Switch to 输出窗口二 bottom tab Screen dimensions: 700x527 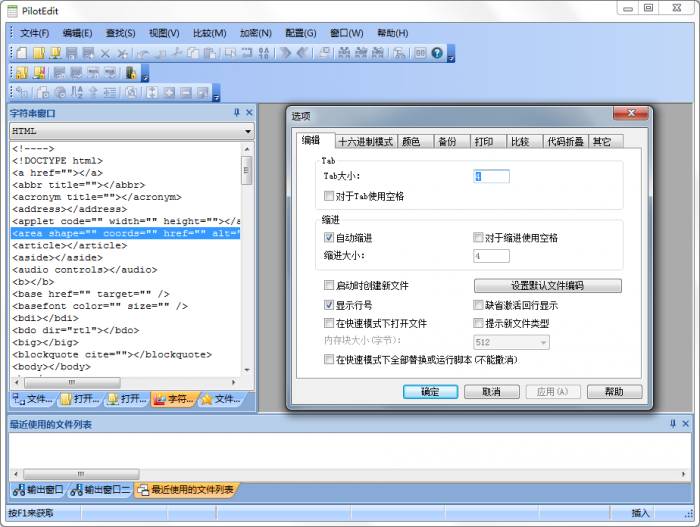click(x=101, y=490)
